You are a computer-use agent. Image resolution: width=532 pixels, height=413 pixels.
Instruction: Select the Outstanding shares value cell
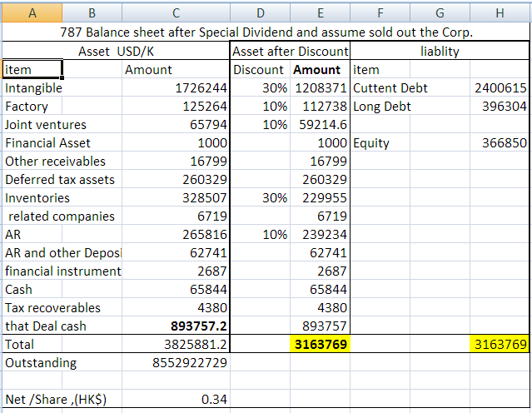click(x=176, y=362)
